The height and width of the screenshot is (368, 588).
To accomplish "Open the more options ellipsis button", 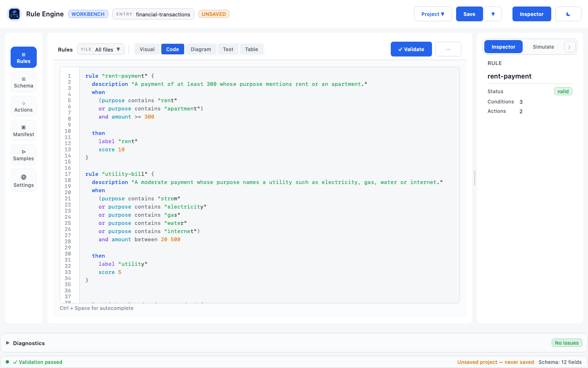I will point(448,49).
